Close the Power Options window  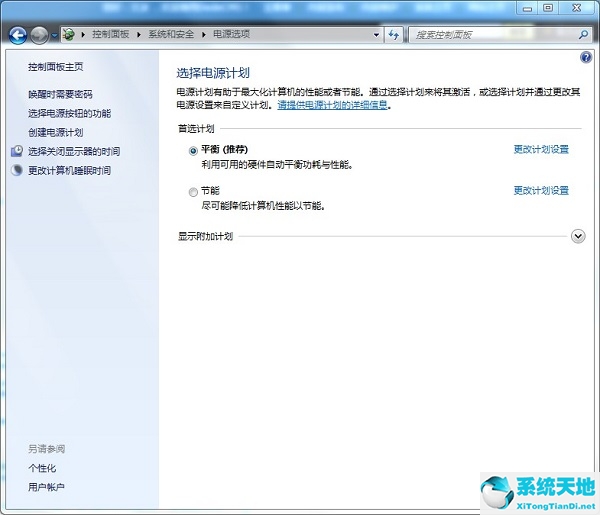[577, 8]
